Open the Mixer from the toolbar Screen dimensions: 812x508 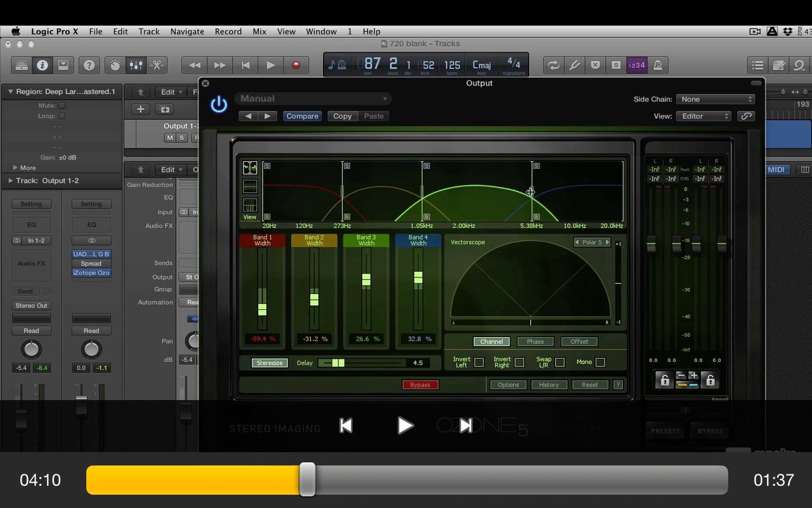[x=136, y=65]
